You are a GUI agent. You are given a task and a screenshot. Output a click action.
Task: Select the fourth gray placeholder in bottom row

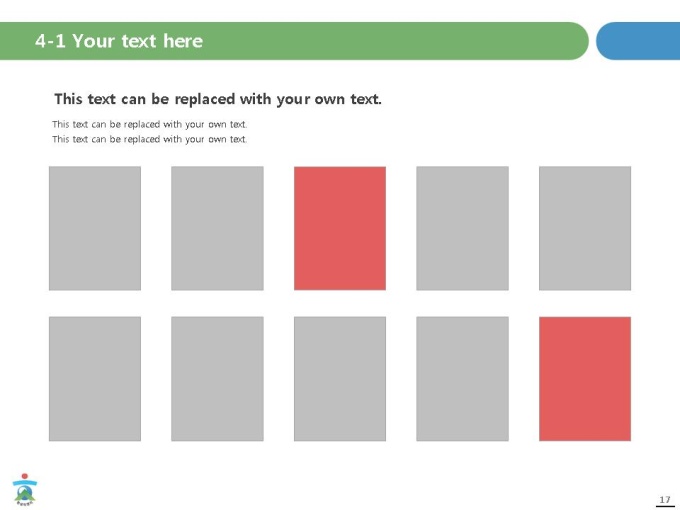[x=462, y=379]
